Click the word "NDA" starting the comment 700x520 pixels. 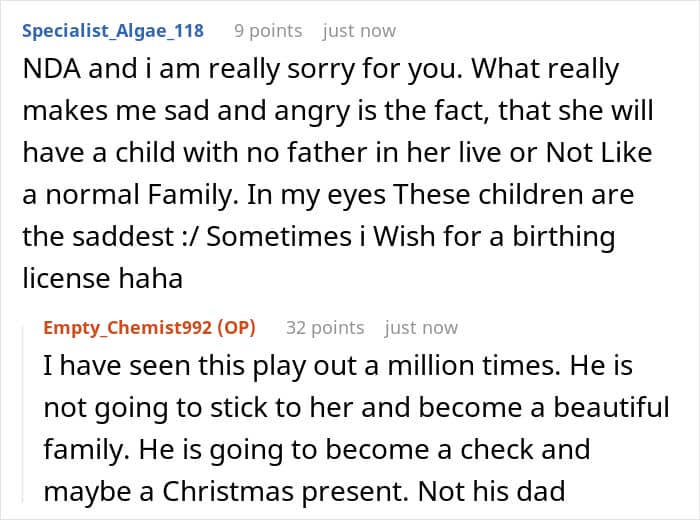(x=48, y=71)
